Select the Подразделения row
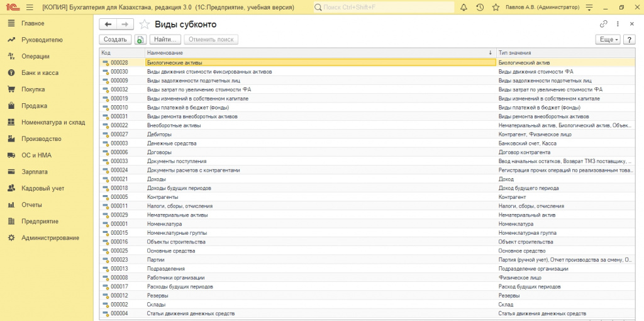644x321 pixels. click(367, 269)
